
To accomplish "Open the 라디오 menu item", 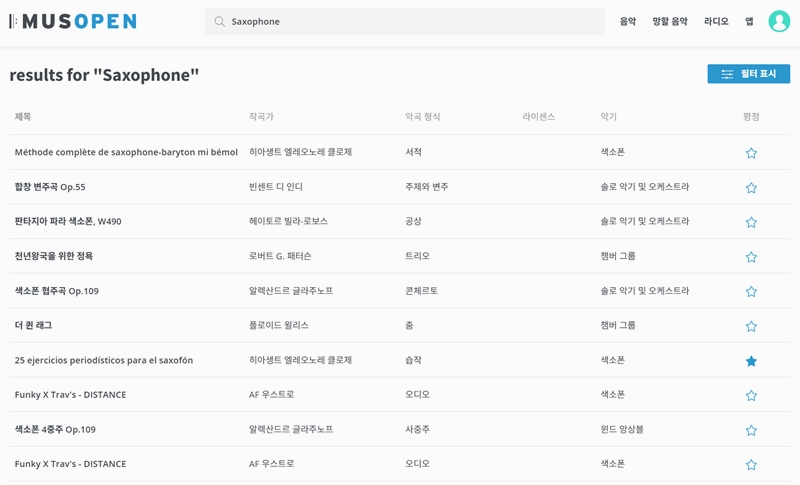I will [716, 21].
